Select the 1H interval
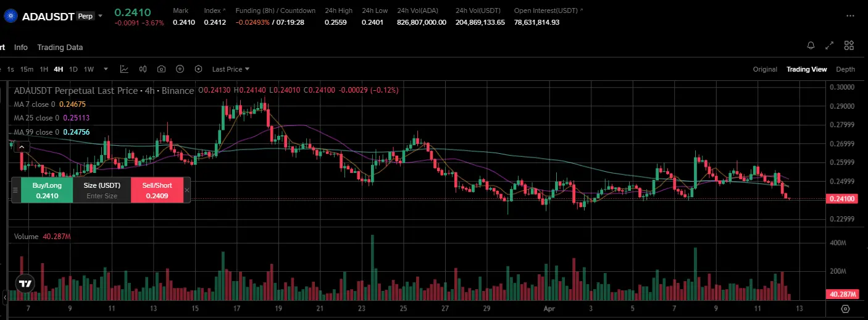Viewport: 868px width, 320px height. 44,69
